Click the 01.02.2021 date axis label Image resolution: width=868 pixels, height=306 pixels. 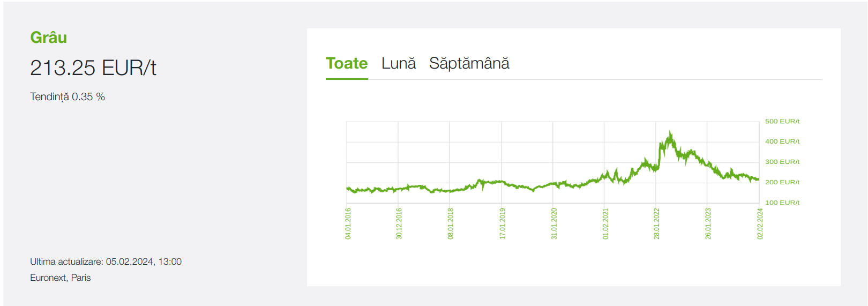click(x=605, y=223)
